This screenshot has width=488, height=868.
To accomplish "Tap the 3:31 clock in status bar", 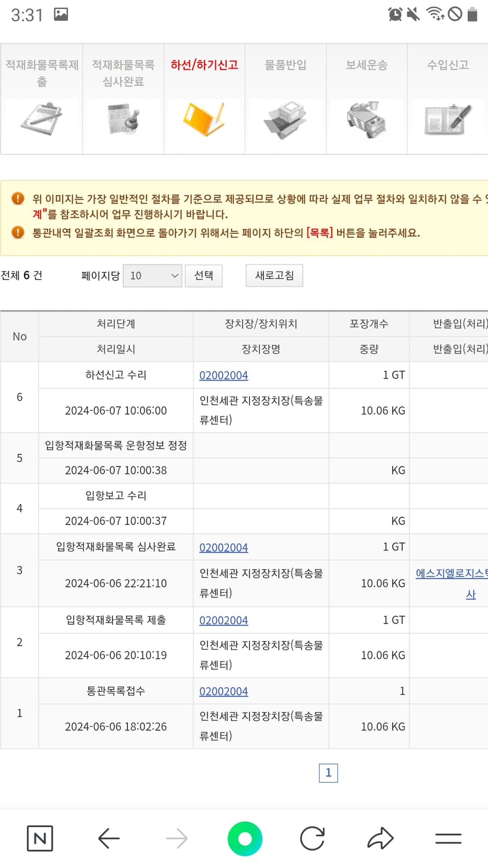I will (27, 15).
